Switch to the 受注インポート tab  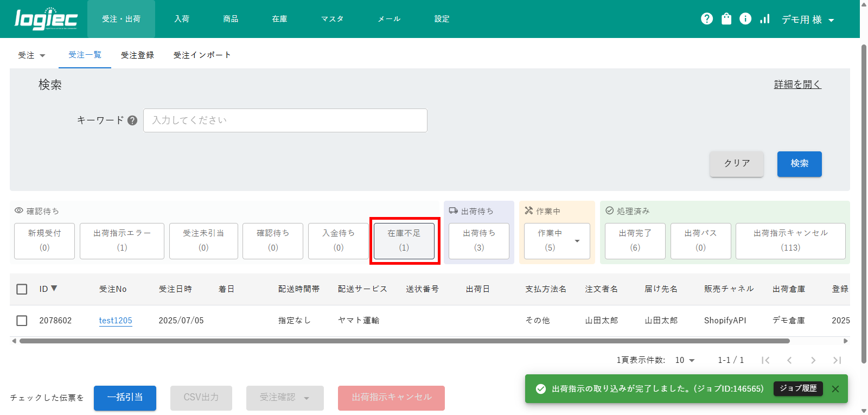[202, 55]
